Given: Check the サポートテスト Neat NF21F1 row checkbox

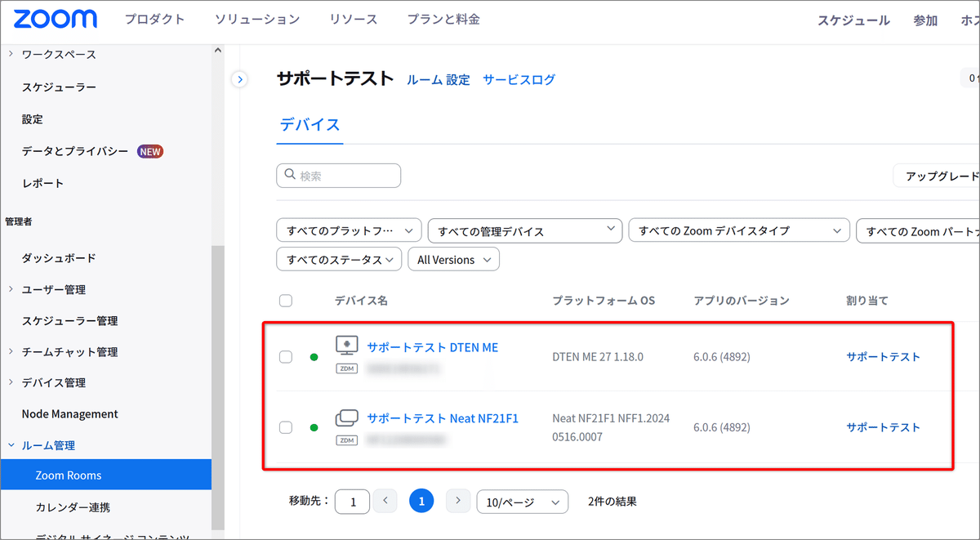Looking at the screenshot, I should 286,427.
